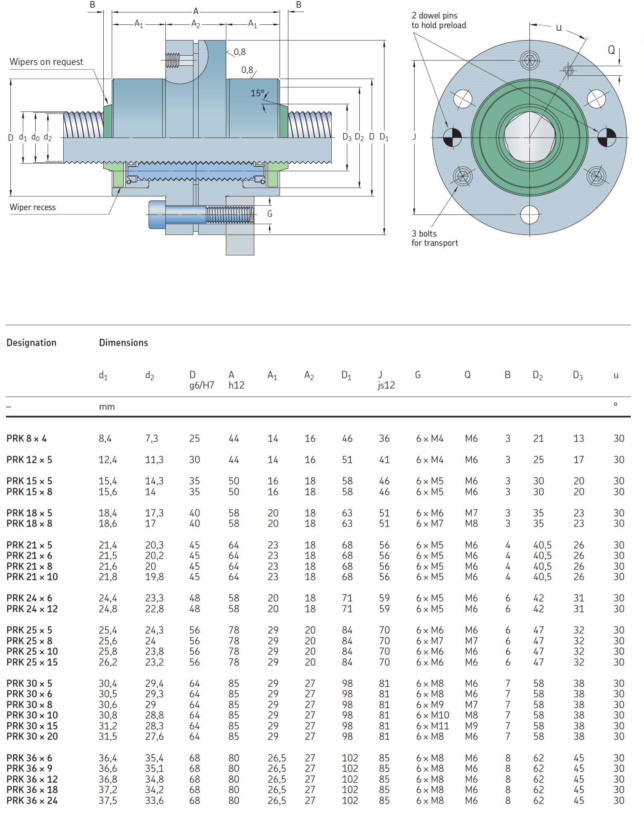The image size is (644, 832).
Task: Click the left dowel pin symbol on flange
Action: (x=452, y=137)
